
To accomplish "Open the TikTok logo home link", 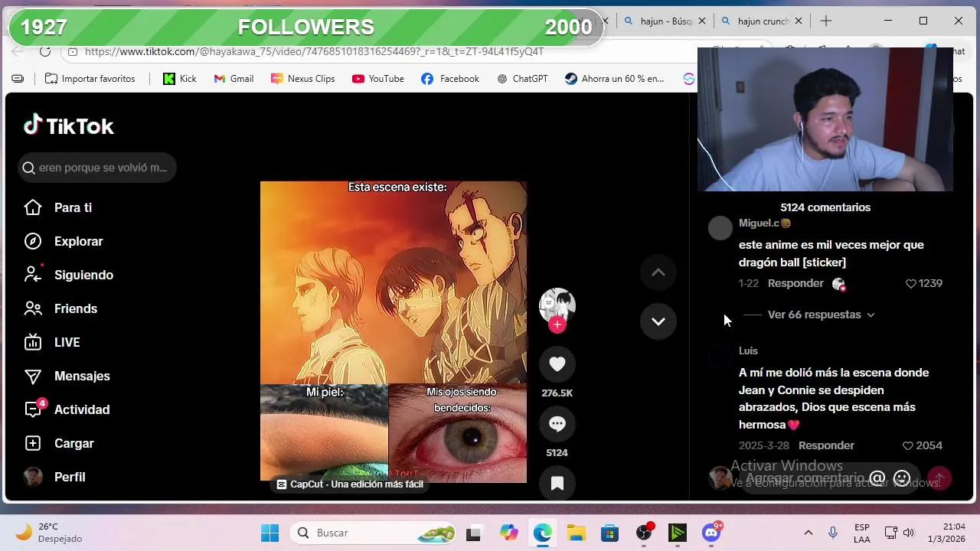I will tap(69, 126).
